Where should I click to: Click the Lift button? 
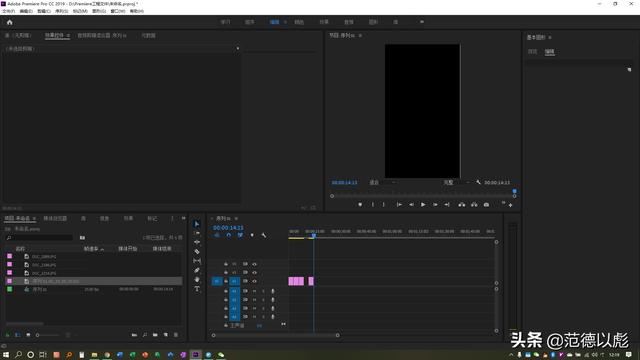tap(461, 204)
